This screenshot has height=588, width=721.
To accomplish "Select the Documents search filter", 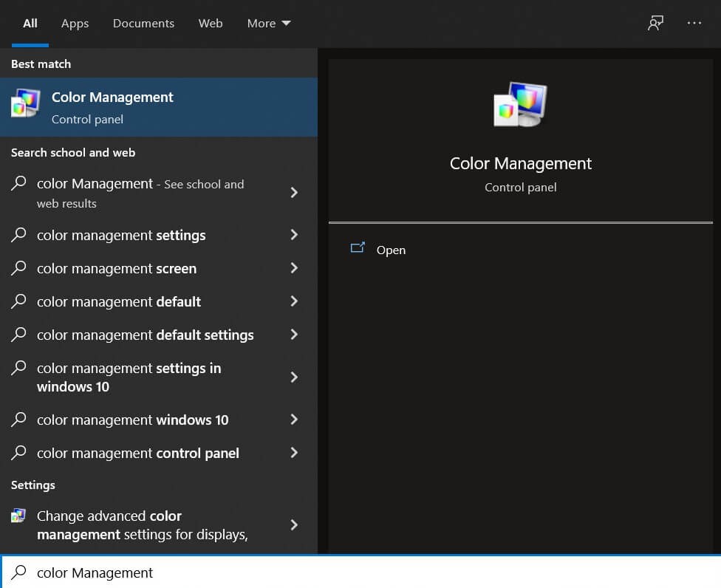I will point(143,23).
